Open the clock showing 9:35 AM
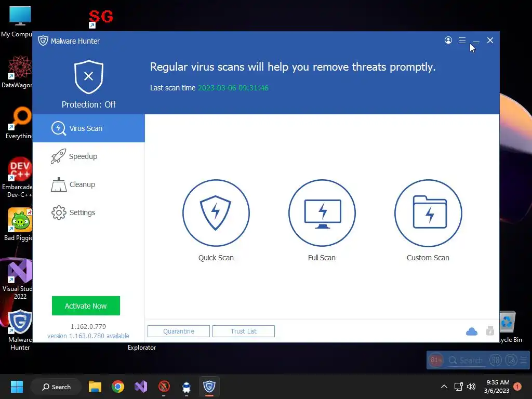 [x=497, y=387]
